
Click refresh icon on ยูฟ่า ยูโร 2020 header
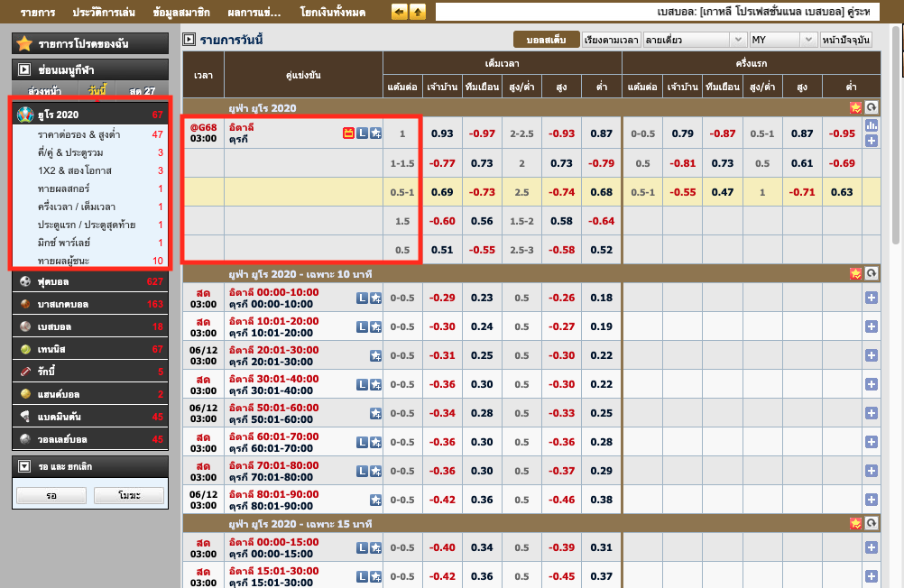pos(872,107)
